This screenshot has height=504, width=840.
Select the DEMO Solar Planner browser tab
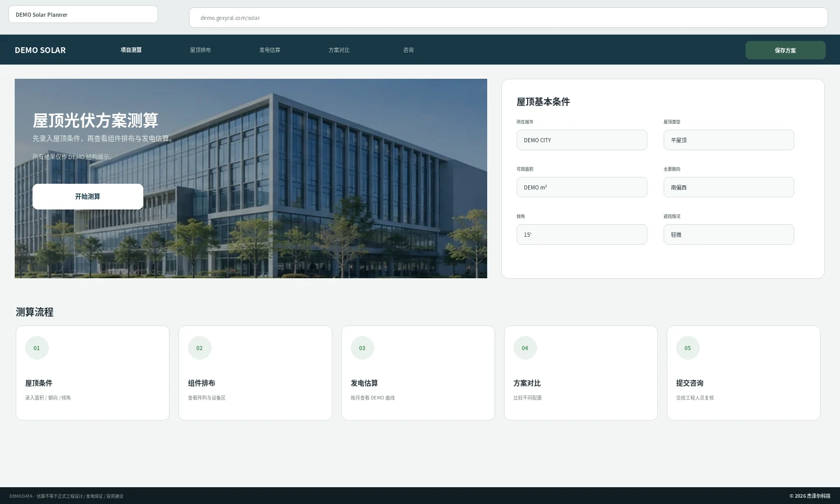pos(83,15)
